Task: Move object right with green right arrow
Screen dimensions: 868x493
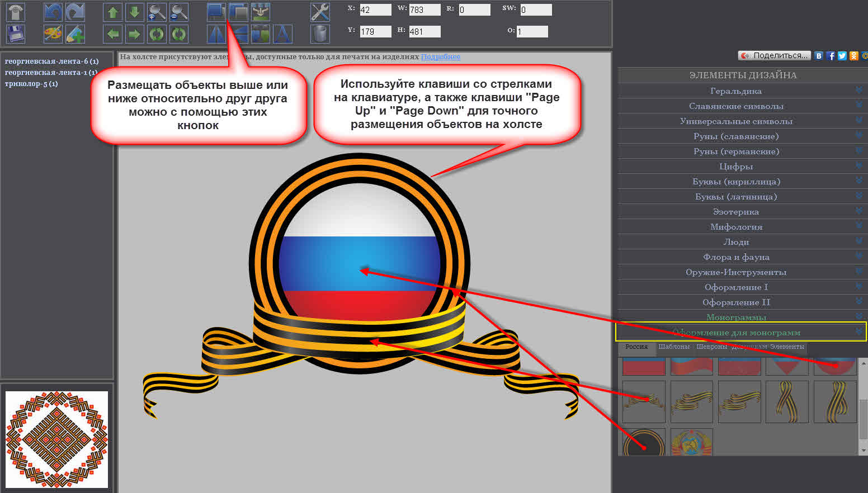Action: [134, 34]
